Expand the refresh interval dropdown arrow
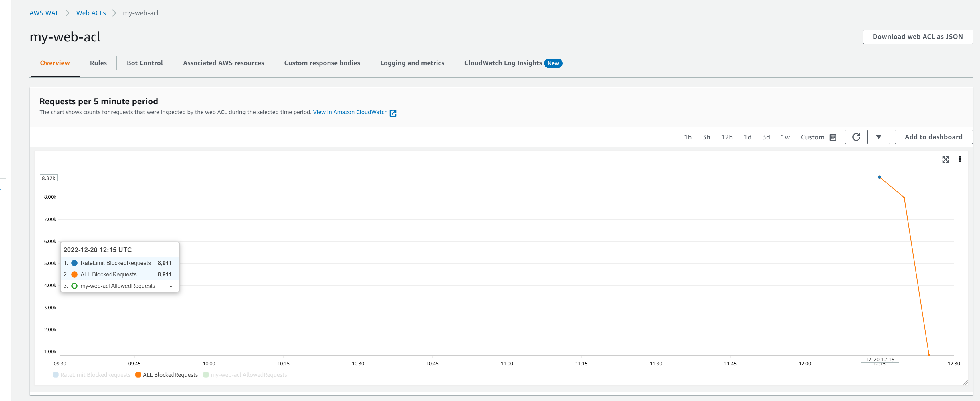 878,137
